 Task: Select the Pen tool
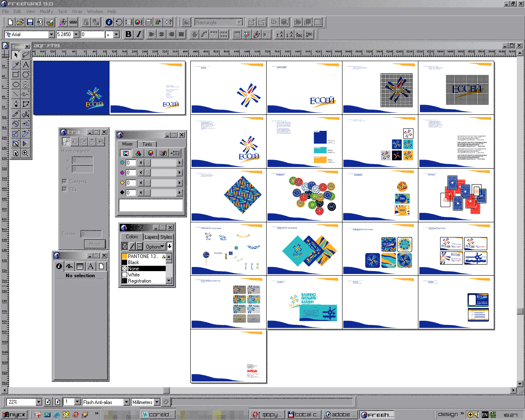tap(16, 104)
